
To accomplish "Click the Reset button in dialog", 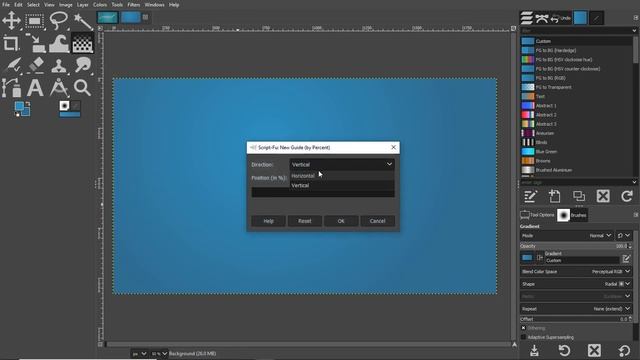I will click(x=304, y=221).
